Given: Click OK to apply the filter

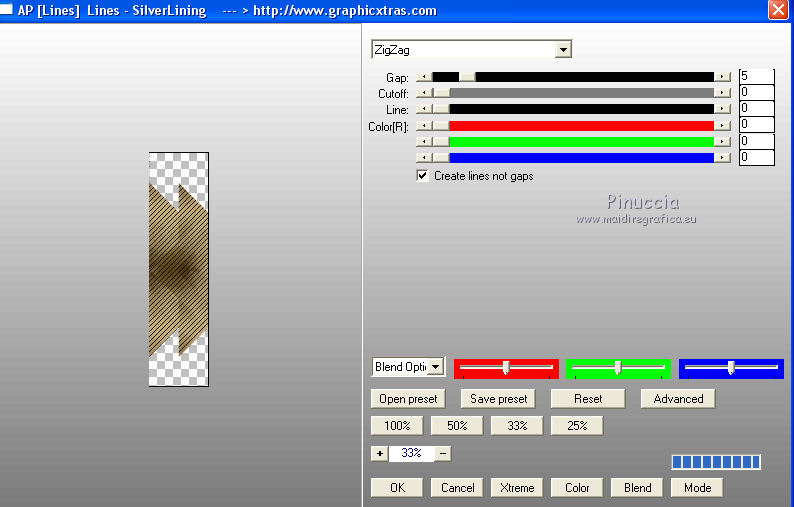Looking at the screenshot, I should click(397, 488).
